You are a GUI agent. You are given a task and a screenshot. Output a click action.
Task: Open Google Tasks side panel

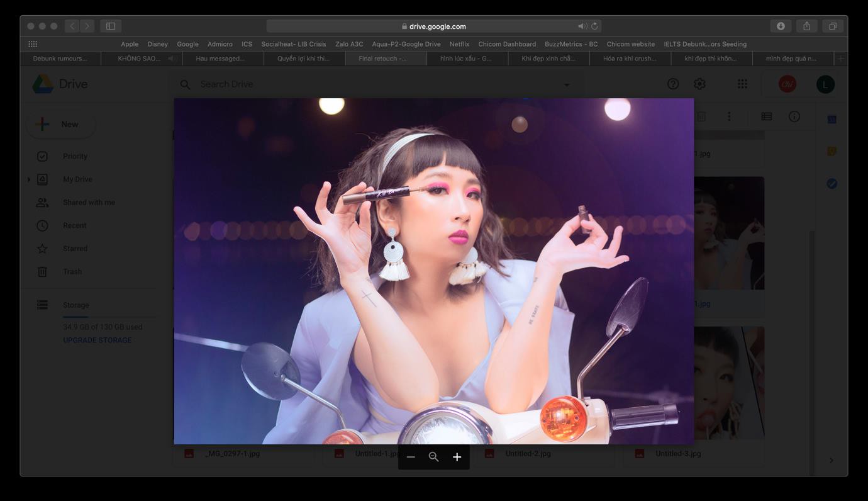click(x=832, y=184)
